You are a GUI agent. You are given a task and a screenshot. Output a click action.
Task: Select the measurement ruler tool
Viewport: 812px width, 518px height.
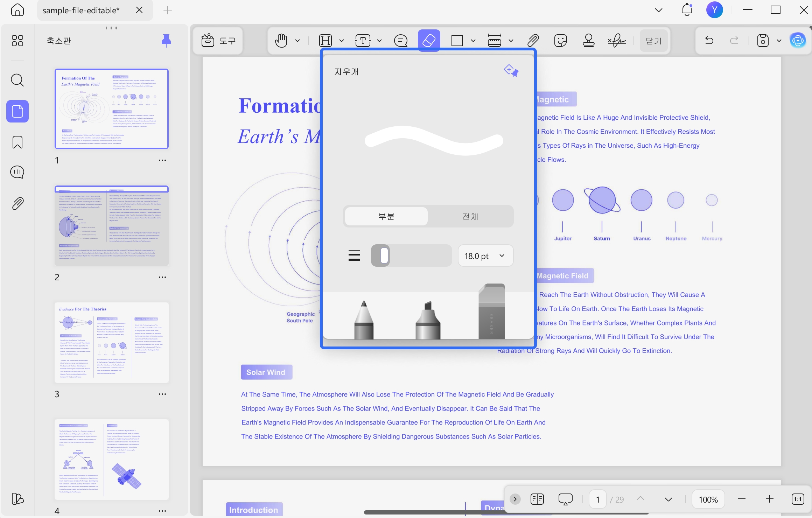pyautogui.click(x=495, y=41)
